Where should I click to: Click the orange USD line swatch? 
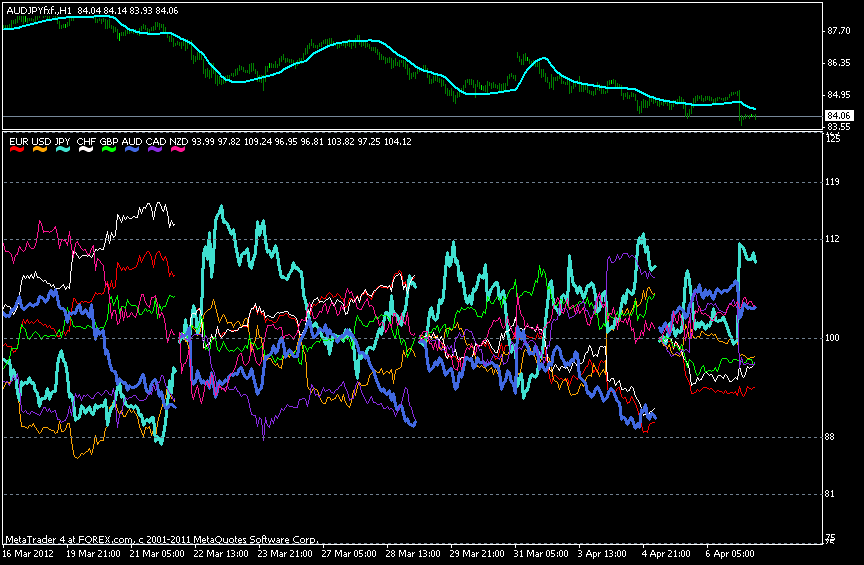pyautogui.click(x=40, y=149)
